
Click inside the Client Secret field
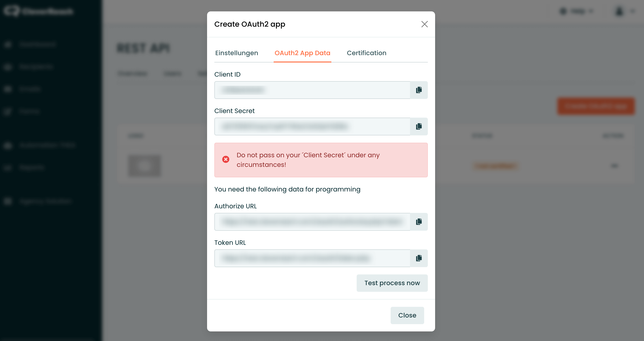tap(312, 127)
